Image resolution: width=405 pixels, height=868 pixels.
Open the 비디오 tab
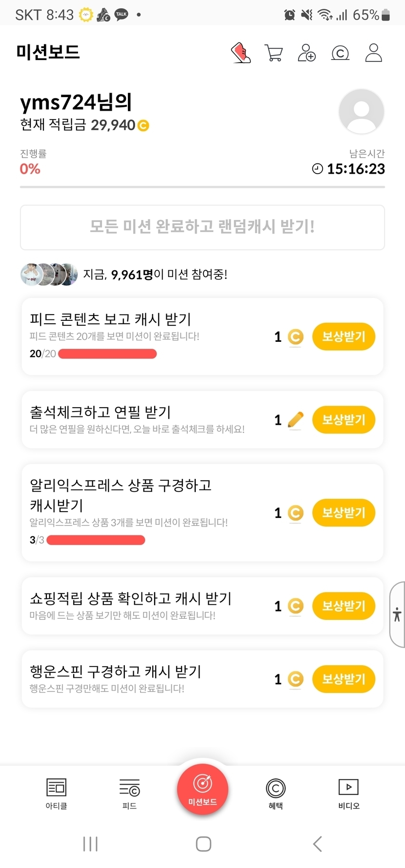coord(348,793)
